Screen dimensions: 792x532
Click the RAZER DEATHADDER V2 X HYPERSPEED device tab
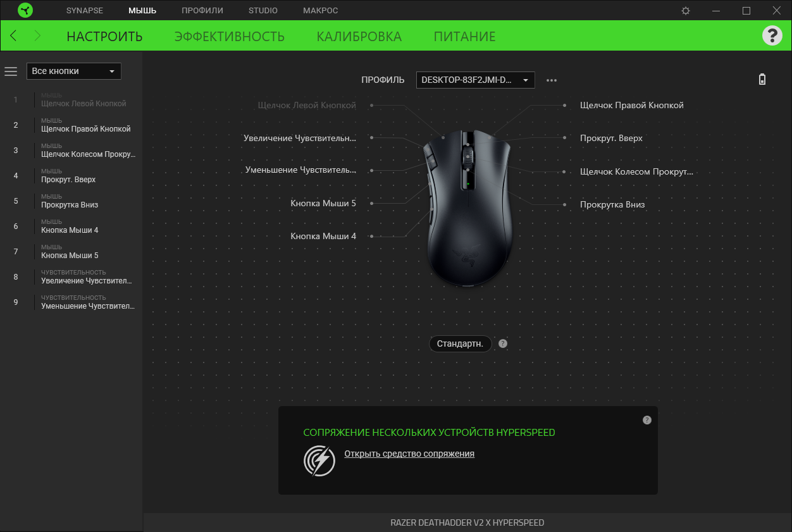tap(467, 523)
